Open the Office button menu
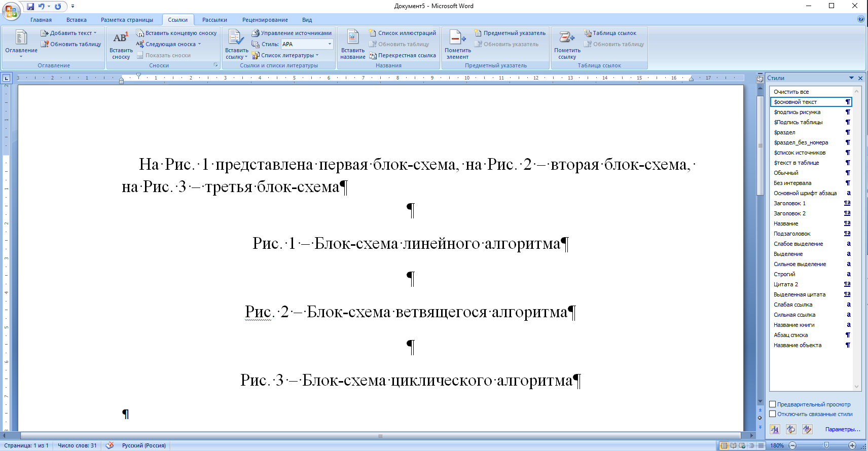The image size is (868, 451). pos(11,10)
